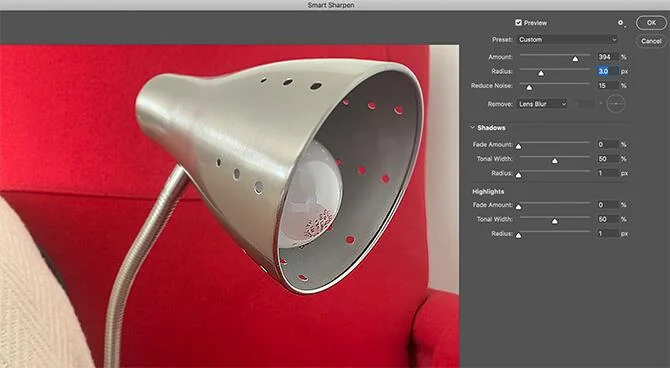670x368 pixels.
Task: Open the Preset Custom dropdown
Action: point(567,40)
